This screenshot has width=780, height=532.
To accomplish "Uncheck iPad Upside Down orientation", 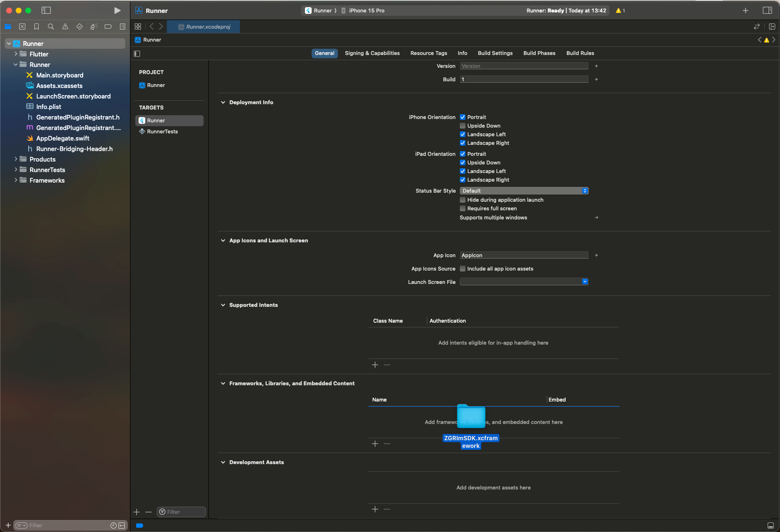I will point(463,163).
